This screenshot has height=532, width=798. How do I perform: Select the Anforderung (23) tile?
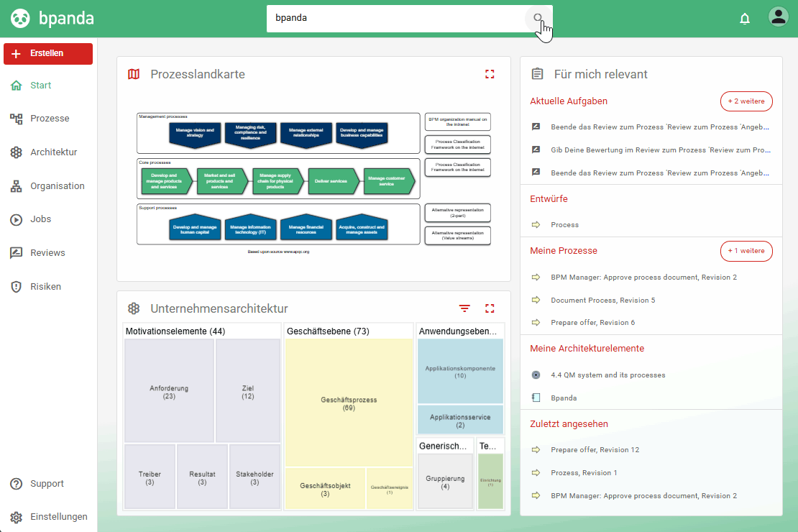pos(169,391)
